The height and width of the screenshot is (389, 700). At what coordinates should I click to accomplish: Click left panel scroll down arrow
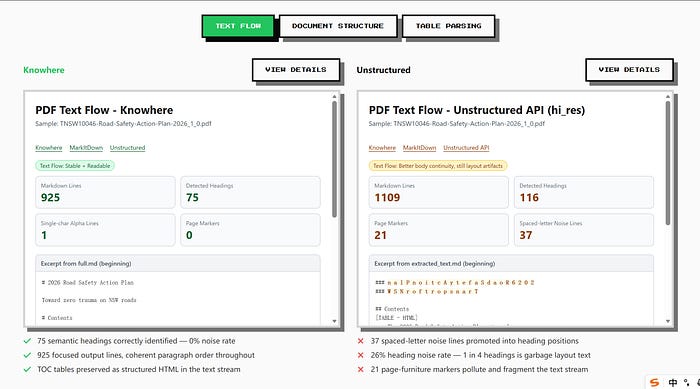tap(334, 321)
